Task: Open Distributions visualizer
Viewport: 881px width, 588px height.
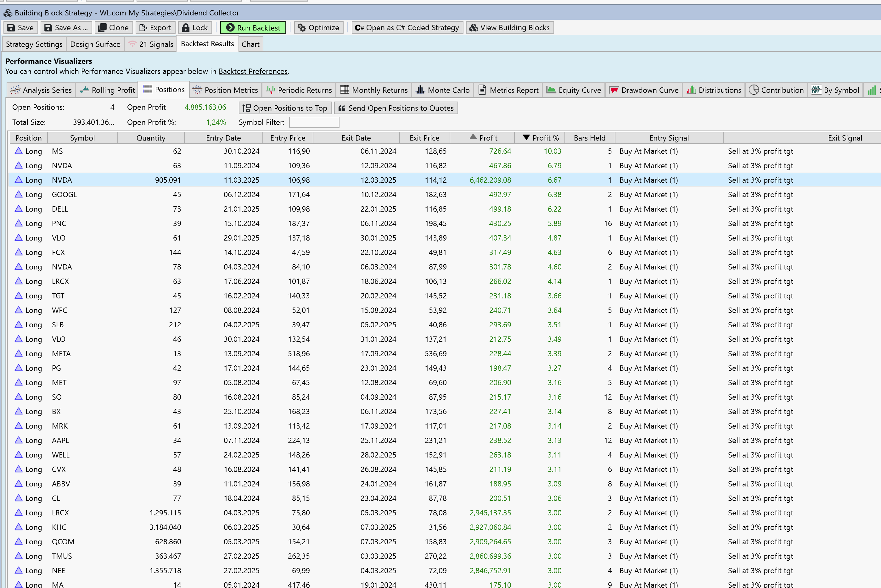Action: [x=714, y=90]
